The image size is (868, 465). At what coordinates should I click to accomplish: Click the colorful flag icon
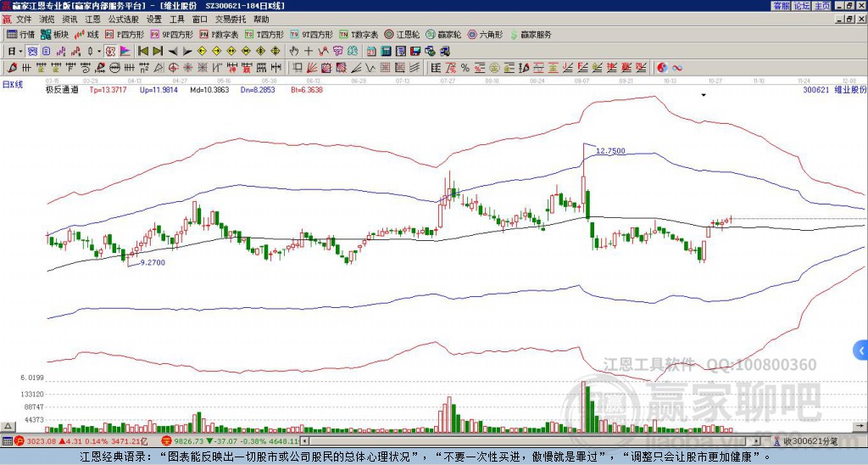coord(125,51)
